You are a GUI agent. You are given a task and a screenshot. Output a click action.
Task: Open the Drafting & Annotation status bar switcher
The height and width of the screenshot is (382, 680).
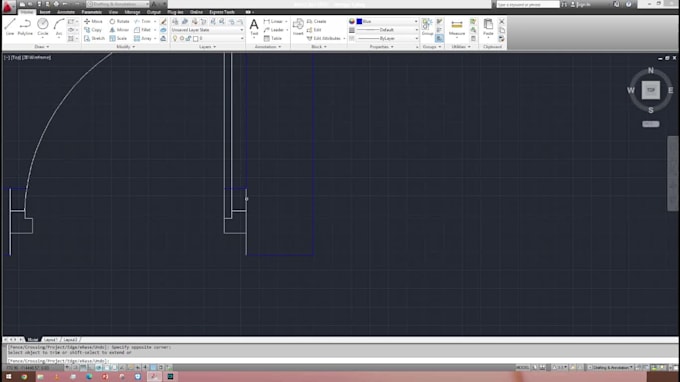pyautogui.click(x=611, y=368)
